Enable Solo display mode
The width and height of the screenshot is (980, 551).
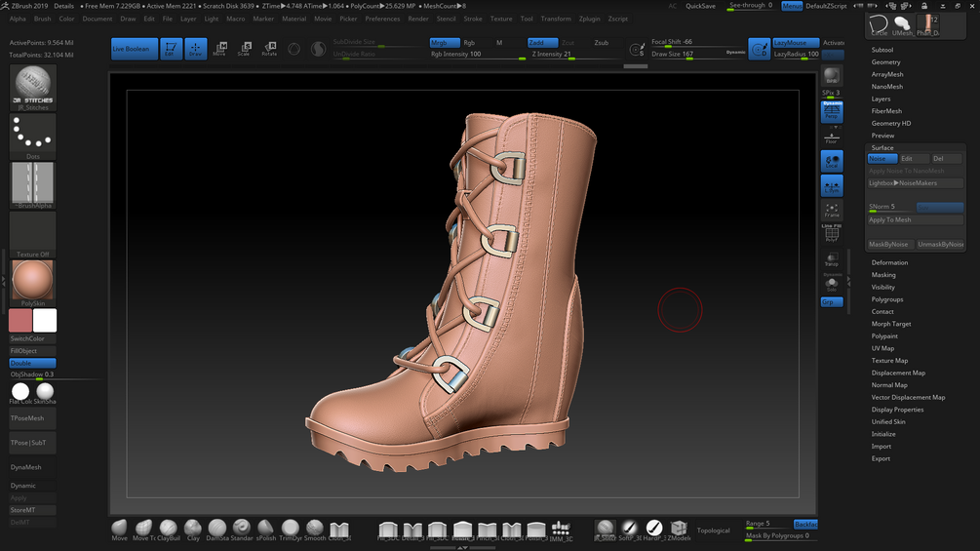click(832, 284)
